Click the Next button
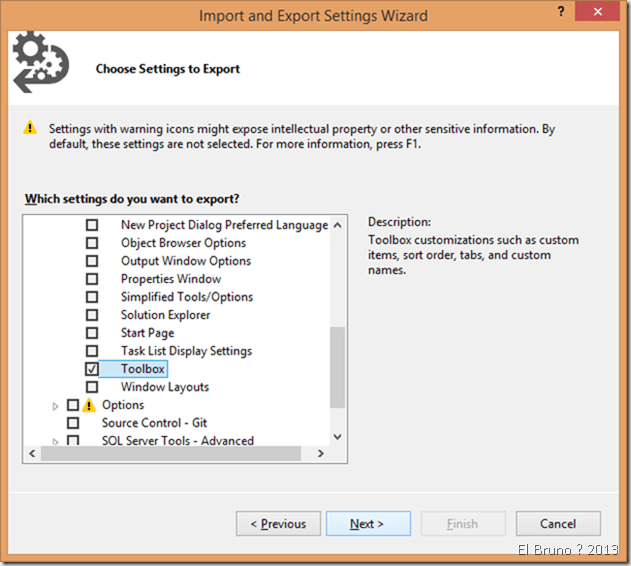 [x=367, y=523]
